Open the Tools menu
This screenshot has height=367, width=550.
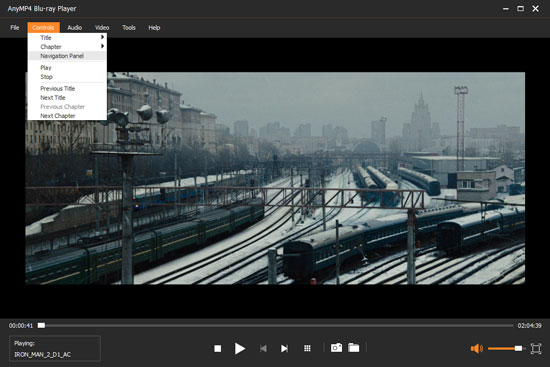129,28
